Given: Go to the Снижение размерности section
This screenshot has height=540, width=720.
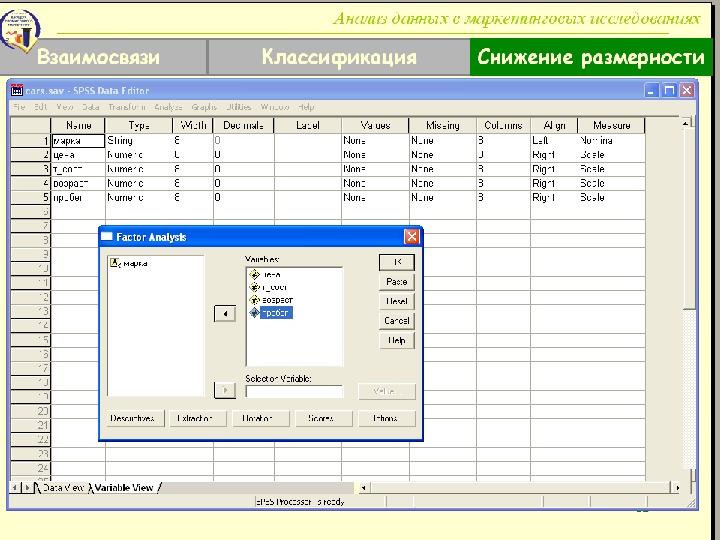Looking at the screenshot, I should point(591,57).
